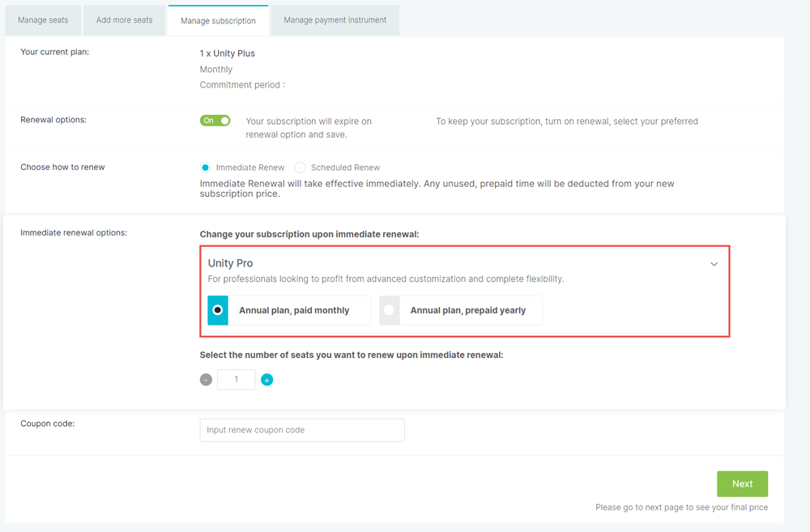Click 'Please go to next page' note
The image size is (810, 532).
682,507
